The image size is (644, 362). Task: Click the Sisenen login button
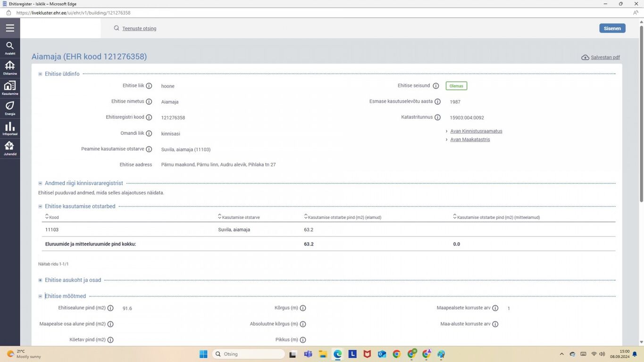coord(612,28)
